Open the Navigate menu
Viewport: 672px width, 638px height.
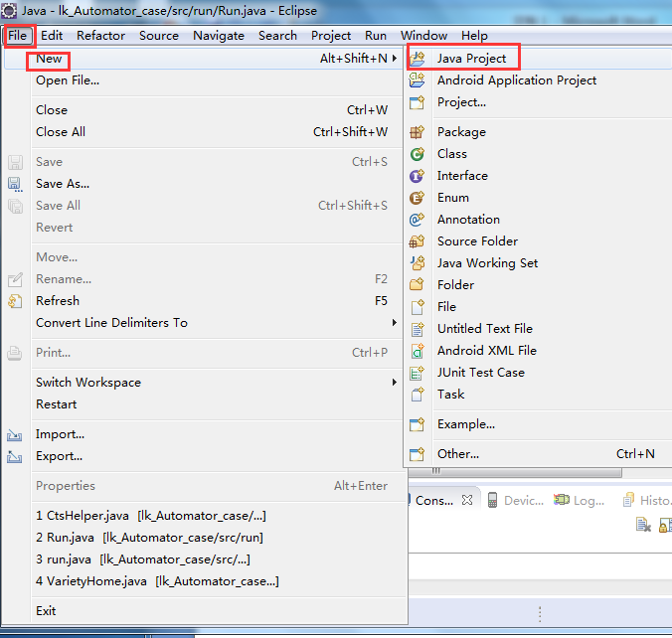pyautogui.click(x=219, y=36)
